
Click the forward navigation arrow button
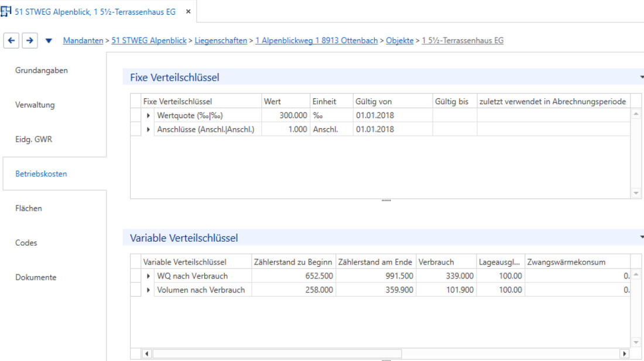point(30,40)
